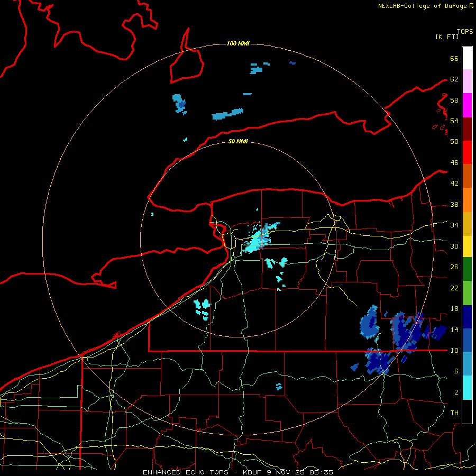Click the 46 scale label

click(454, 163)
